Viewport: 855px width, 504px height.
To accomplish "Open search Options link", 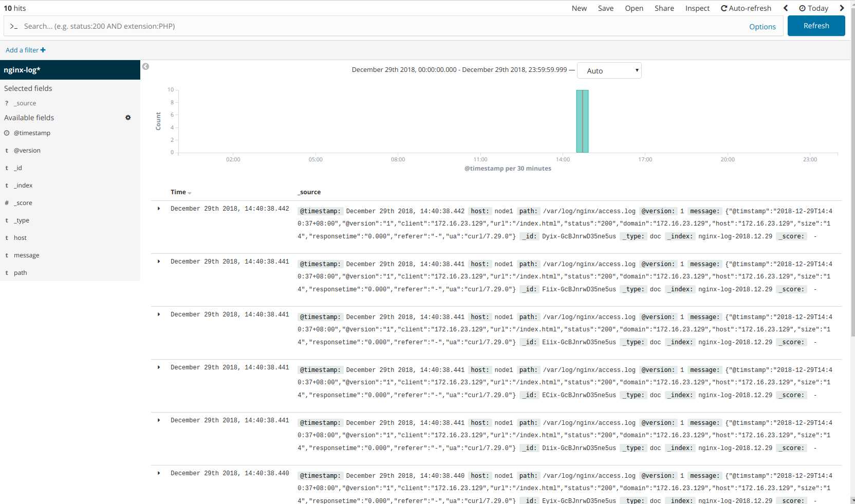I will 763,27.
